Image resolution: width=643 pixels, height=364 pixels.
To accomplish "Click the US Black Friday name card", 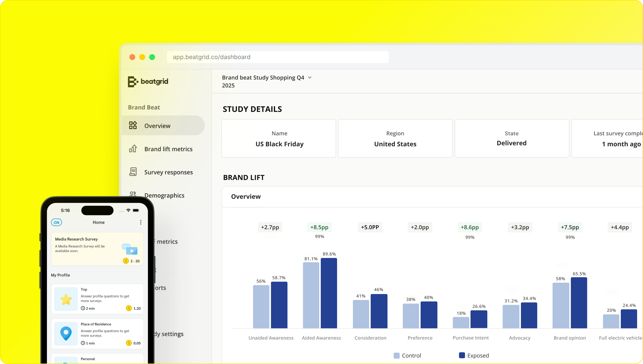I will click(279, 138).
